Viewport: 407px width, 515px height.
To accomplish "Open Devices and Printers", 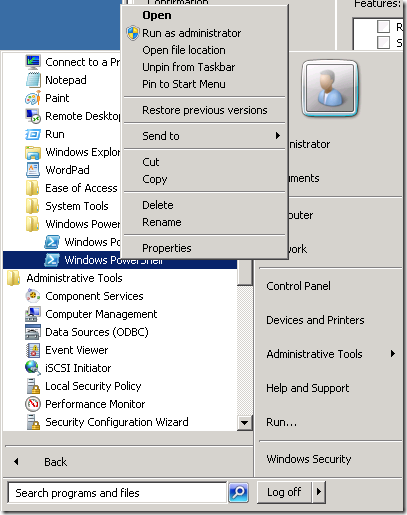I will point(315,320).
